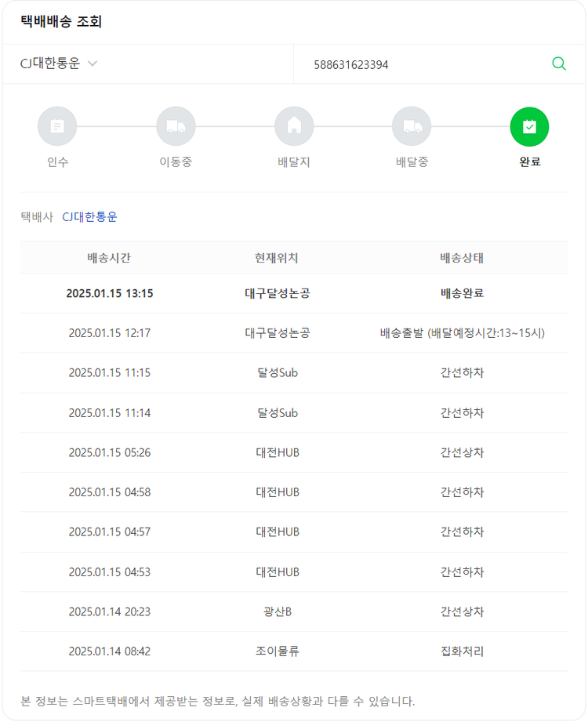Click the 광산B 간선상차 row

(x=294, y=611)
